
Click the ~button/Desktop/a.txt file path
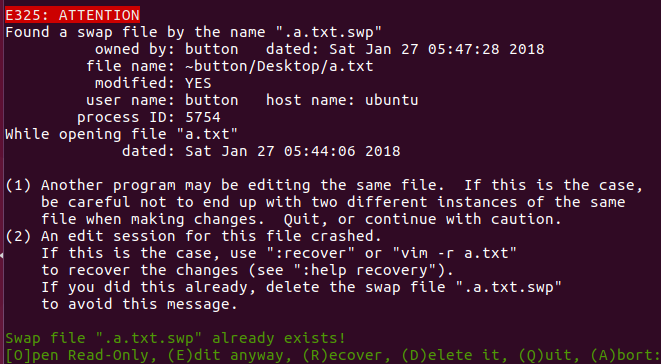[x=279, y=66]
